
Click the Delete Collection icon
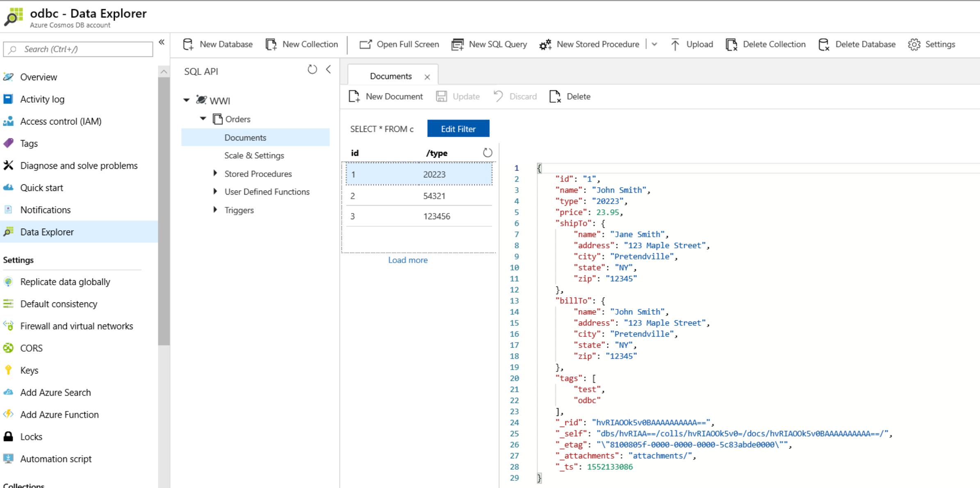pyautogui.click(x=732, y=44)
